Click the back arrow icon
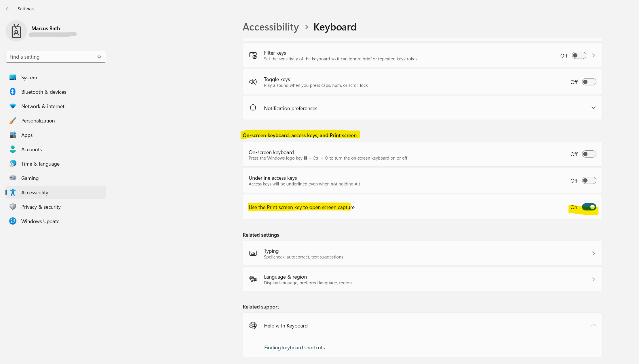The height and width of the screenshot is (364, 639). tap(8, 9)
